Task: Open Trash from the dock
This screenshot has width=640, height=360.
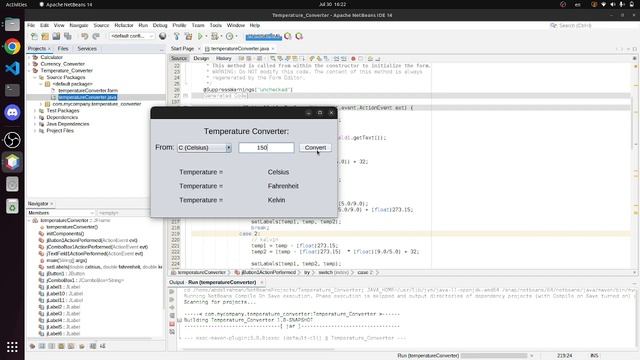Action: coord(12,206)
